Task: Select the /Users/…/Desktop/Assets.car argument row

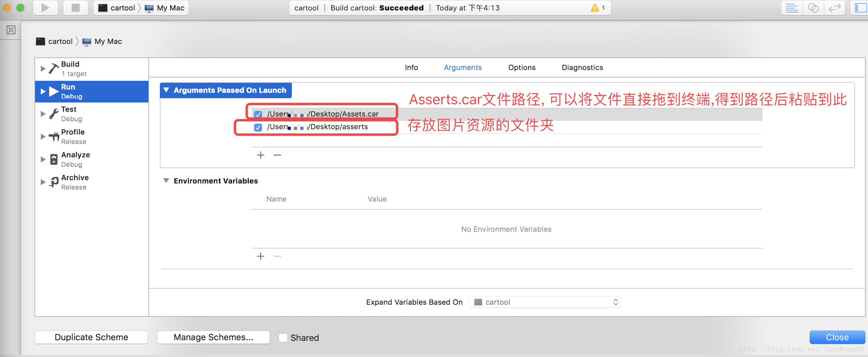Action: [x=507, y=114]
